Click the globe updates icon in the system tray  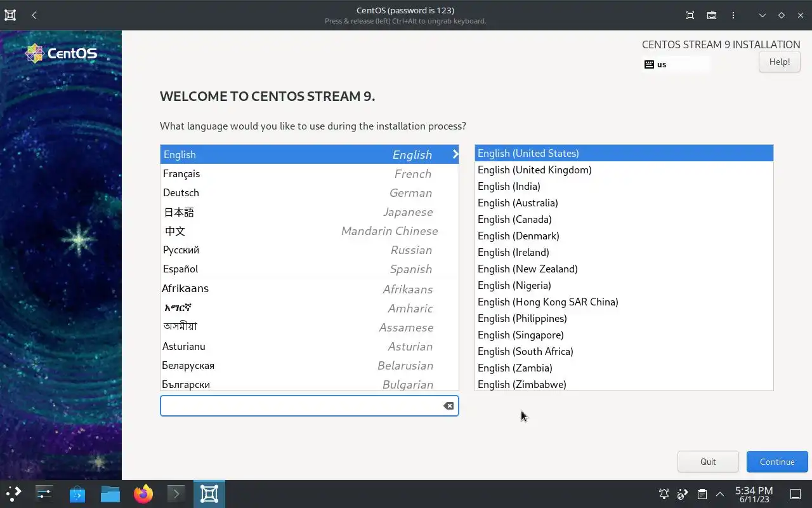tap(683, 494)
